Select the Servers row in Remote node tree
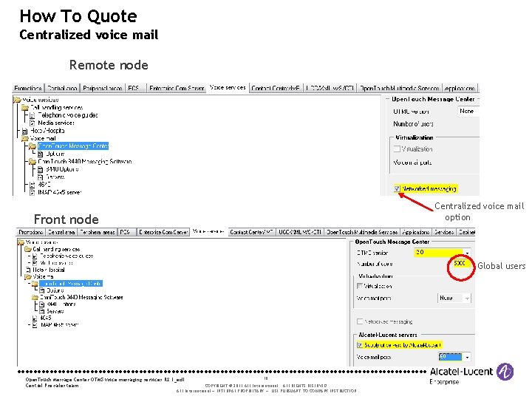This screenshot has width=532, height=399. click(51, 177)
